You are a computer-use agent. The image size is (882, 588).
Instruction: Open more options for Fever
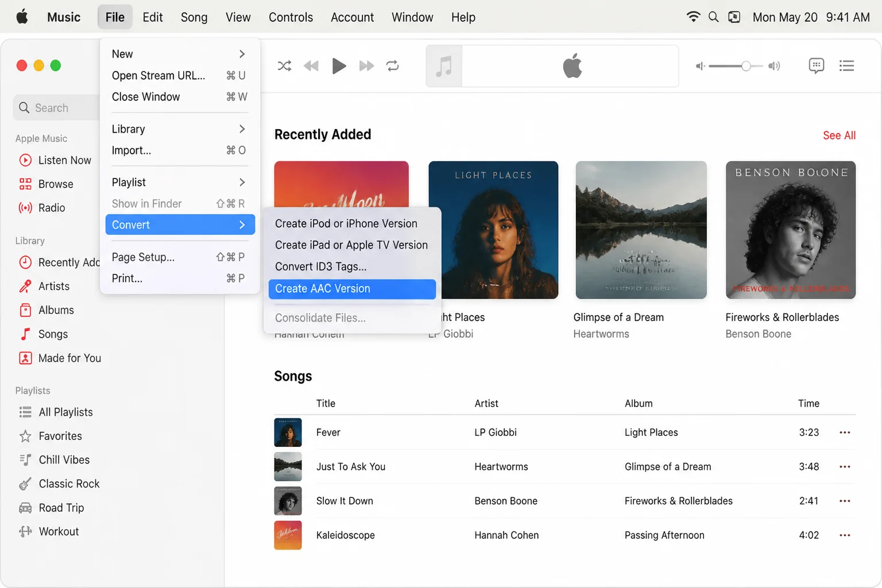[845, 432]
